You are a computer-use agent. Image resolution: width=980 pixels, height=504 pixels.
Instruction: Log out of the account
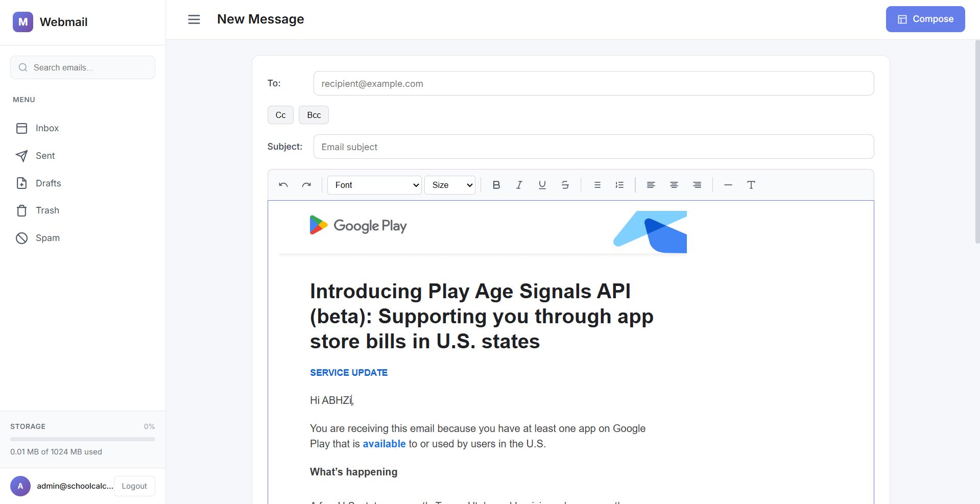coord(134,486)
